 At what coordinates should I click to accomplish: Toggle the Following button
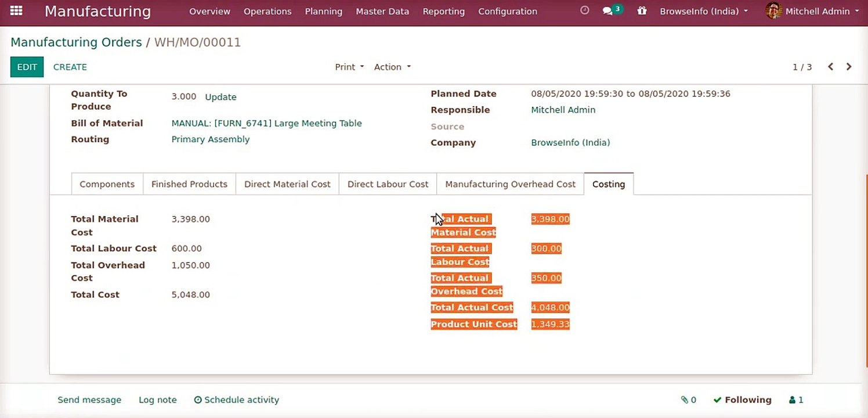click(x=743, y=400)
